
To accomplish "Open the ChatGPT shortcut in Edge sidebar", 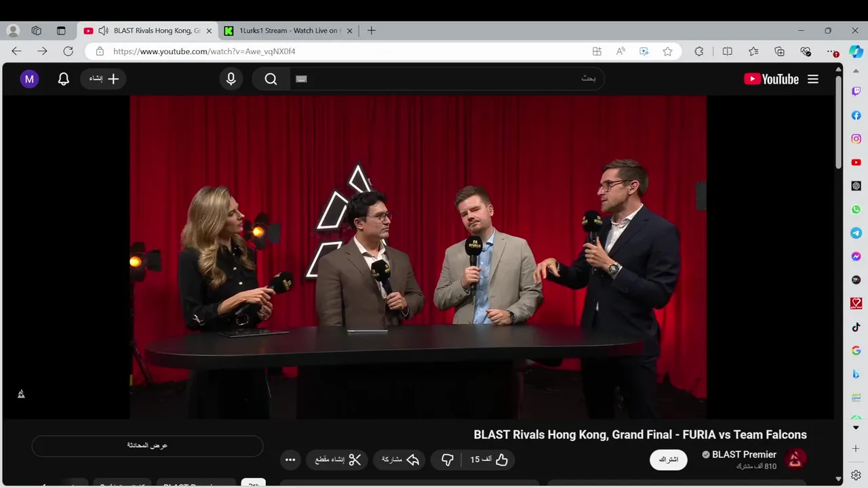I will point(856,186).
